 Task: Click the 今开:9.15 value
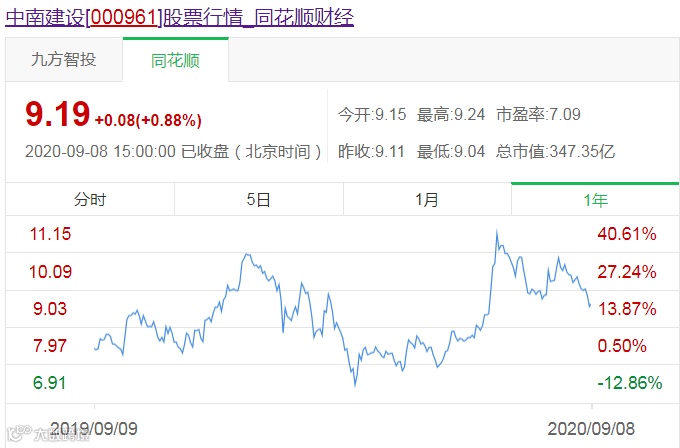point(372,114)
